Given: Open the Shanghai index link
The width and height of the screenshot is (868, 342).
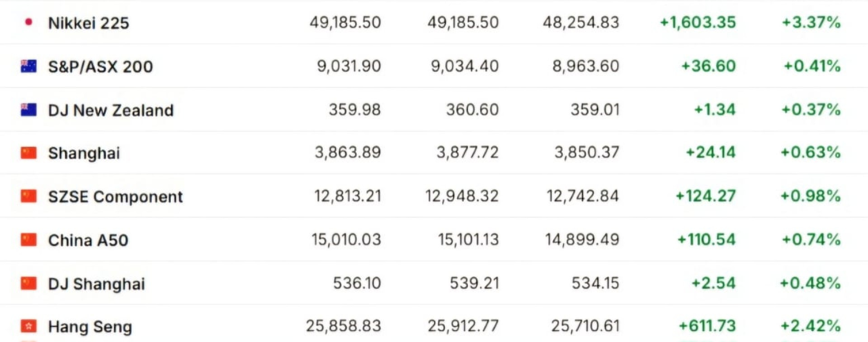Looking at the screenshot, I should click(x=84, y=154).
